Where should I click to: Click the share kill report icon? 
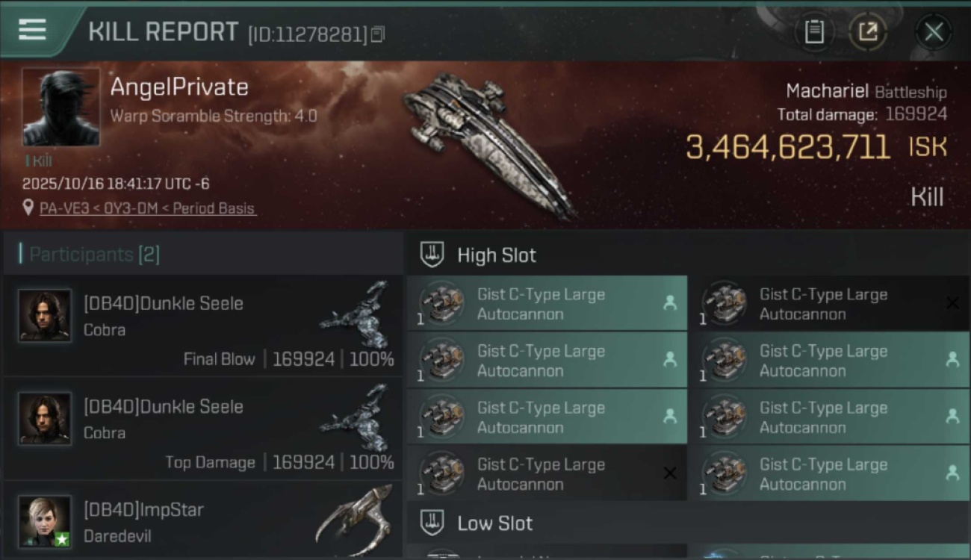pyautogui.click(x=868, y=32)
